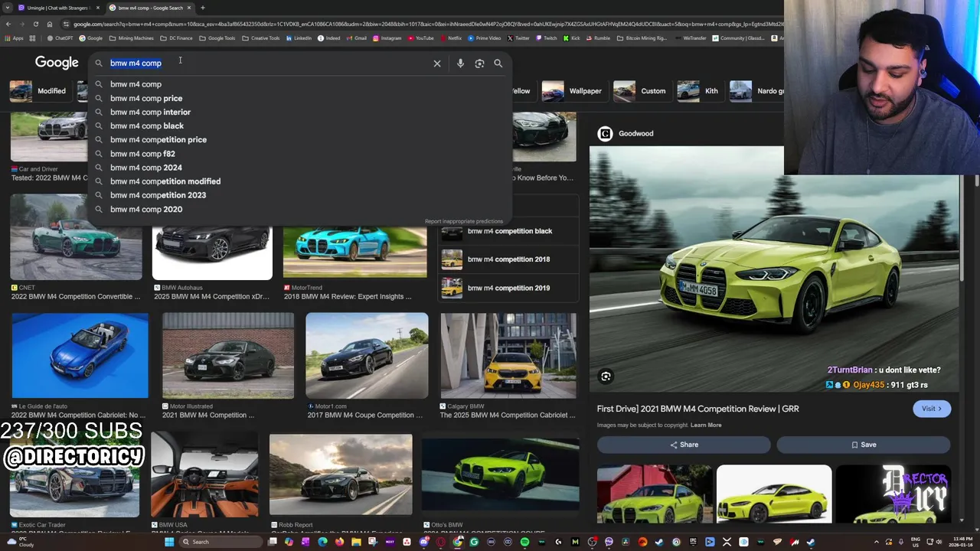Click the browser home button
The width and height of the screenshot is (980, 551).
50,24
